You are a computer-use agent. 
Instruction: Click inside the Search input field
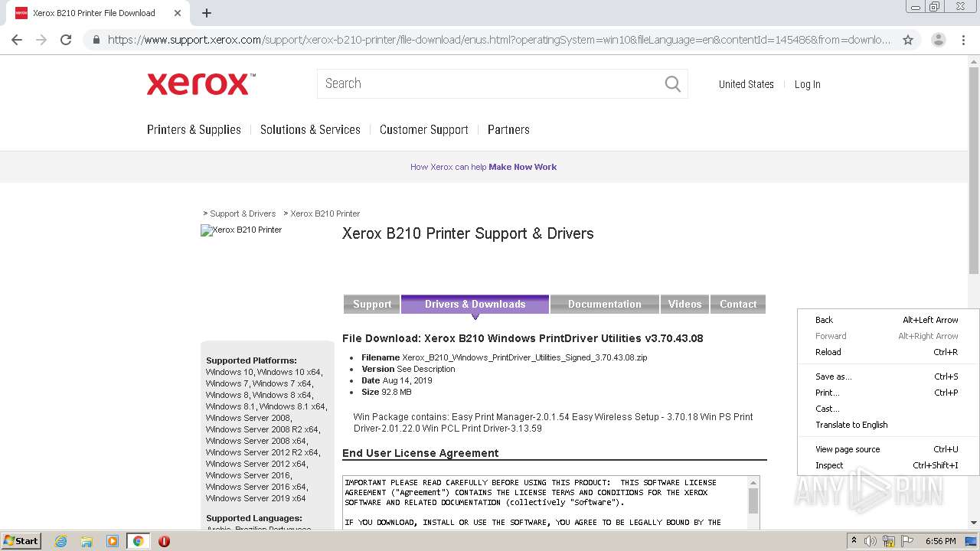click(490, 84)
